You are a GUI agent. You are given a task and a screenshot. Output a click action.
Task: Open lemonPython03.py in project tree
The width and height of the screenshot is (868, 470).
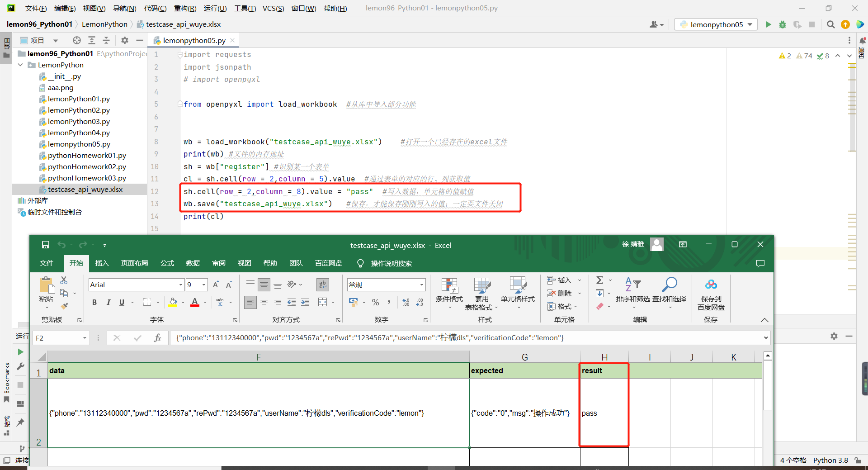[x=79, y=122]
